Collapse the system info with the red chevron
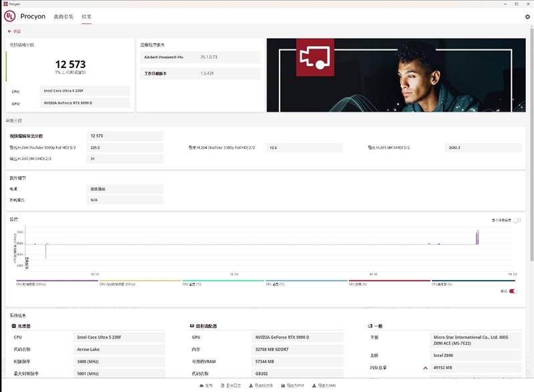Viewport: 534px width, 392px height. 426,367
